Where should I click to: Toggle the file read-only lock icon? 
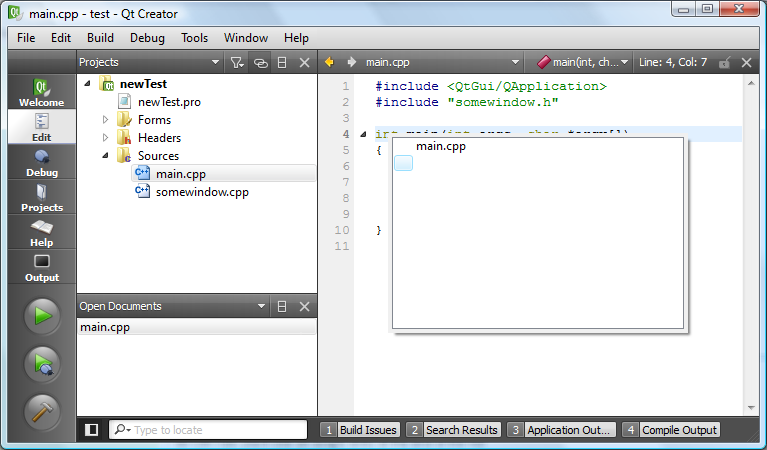724,62
